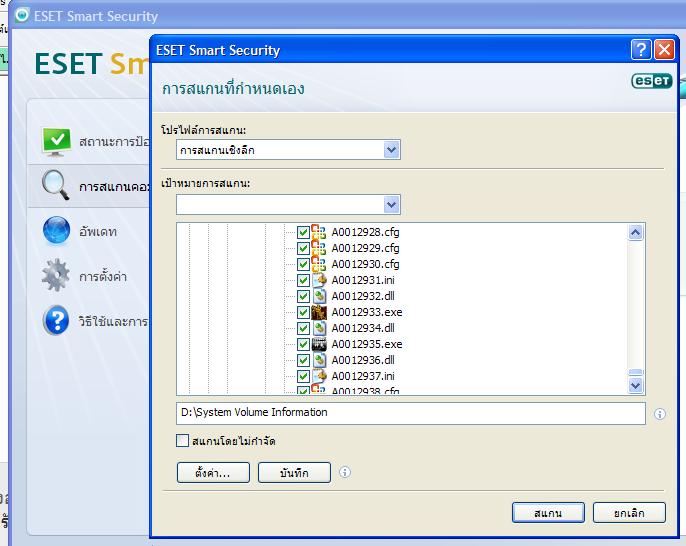Uncheck the A0012936.dll checkbox
Image resolution: width=686 pixels, height=546 pixels.
(x=303, y=360)
